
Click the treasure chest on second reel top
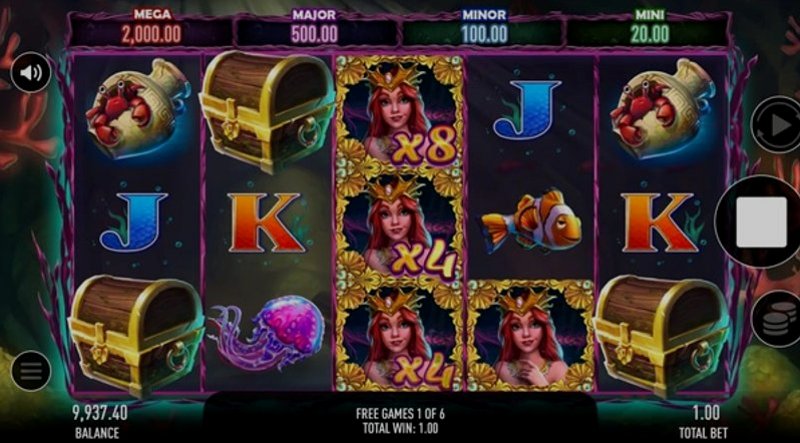(267, 111)
